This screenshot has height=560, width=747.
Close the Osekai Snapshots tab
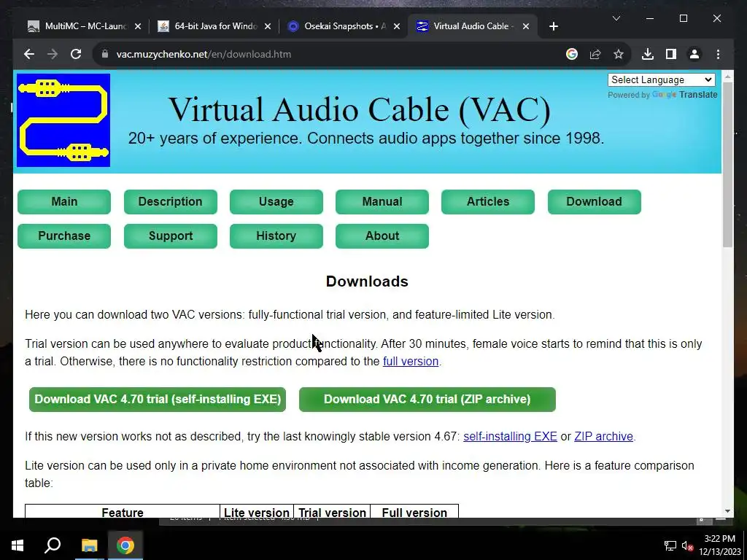396,27
